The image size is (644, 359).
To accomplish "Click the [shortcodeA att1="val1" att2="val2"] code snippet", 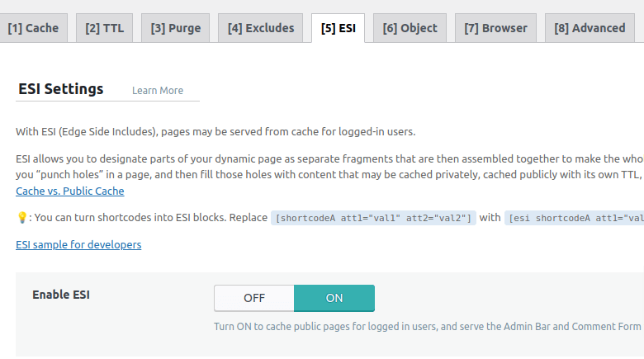I will (x=373, y=218).
